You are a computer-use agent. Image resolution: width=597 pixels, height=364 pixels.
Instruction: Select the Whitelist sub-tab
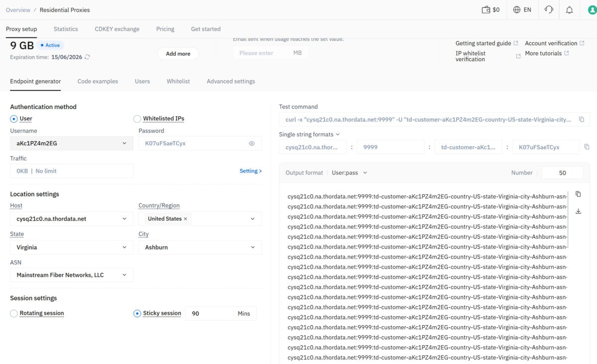(178, 81)
